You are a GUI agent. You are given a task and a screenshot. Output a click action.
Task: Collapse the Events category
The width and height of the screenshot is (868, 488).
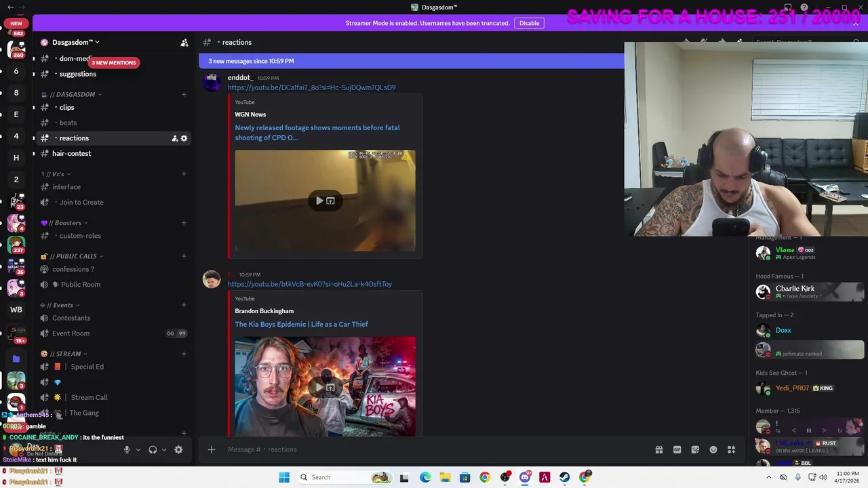pyautogui.click(x=60, y=305)
